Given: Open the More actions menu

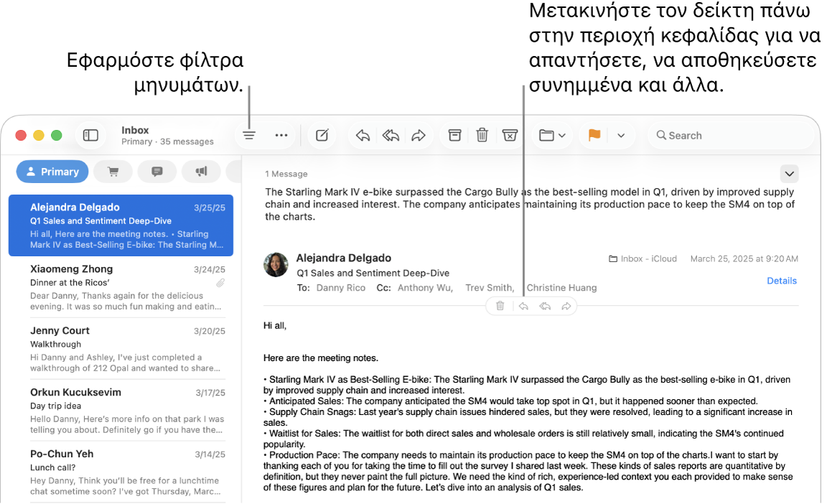Looking at the screenshot, I should click(x=281, y=135).
